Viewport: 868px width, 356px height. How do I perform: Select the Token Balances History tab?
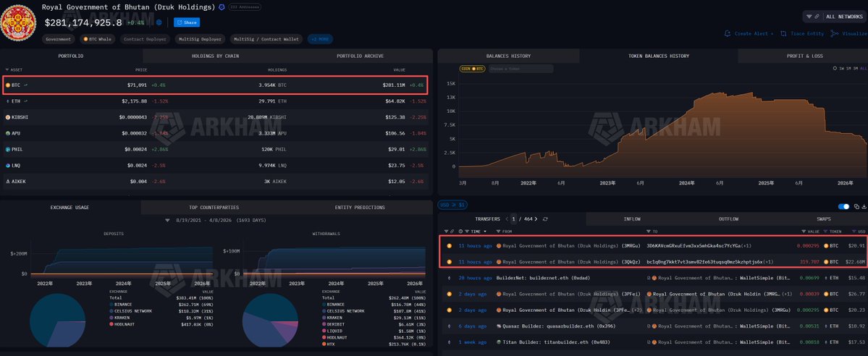point(659,56)
